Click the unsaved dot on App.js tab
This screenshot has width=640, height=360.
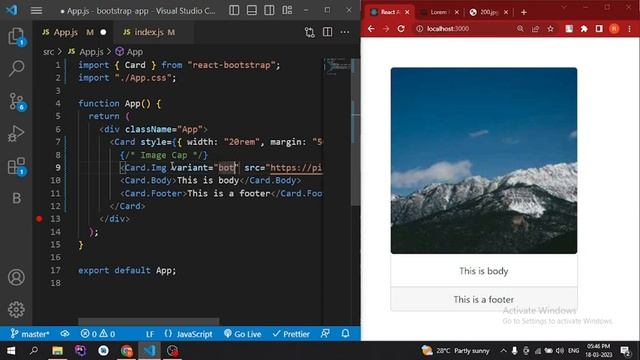(103, 32)
